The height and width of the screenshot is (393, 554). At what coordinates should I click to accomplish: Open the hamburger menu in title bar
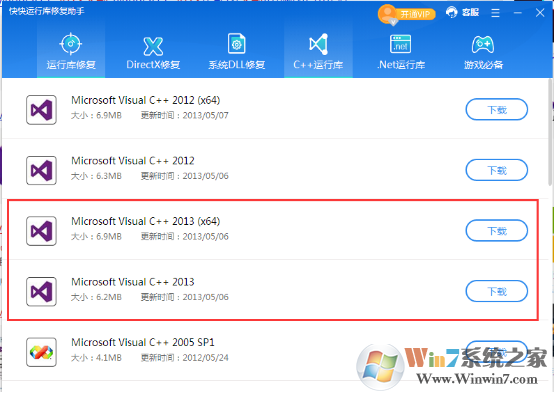(495, 13)
